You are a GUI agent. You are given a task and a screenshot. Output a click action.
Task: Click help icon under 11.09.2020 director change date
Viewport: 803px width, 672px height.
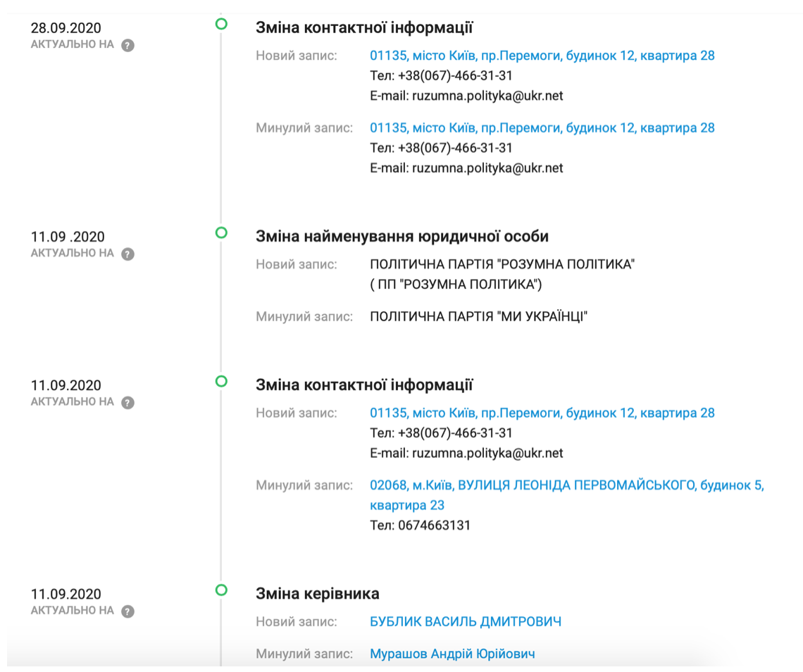click(x=127, y=611)
